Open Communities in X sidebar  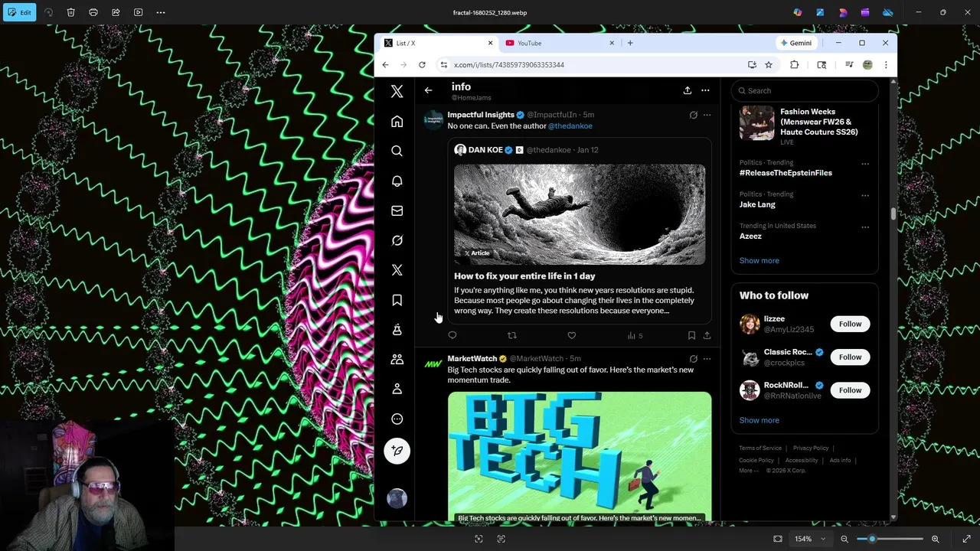point(397,359)
